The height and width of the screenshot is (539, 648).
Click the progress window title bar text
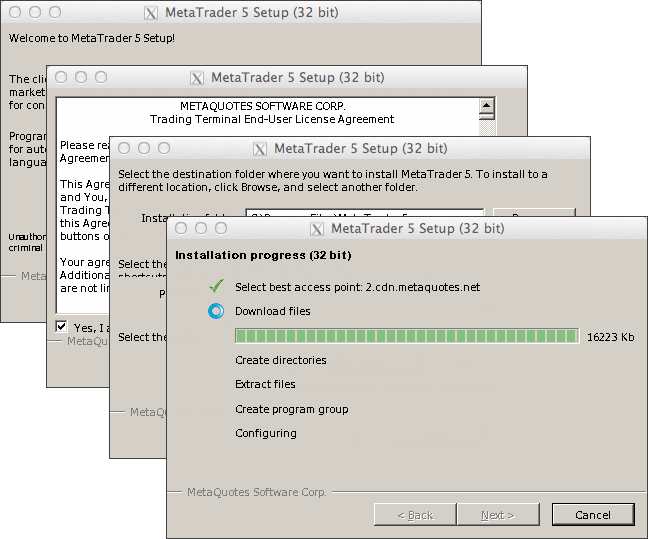click(418, 228)
